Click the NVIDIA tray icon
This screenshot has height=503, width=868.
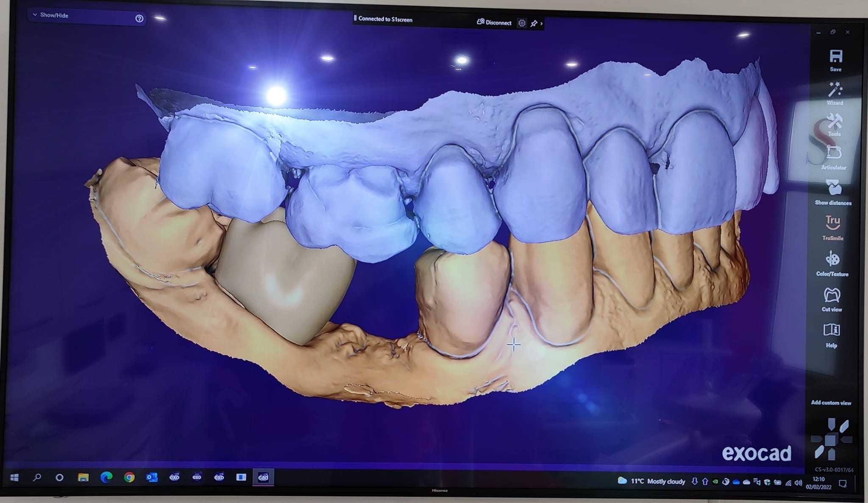715,481
